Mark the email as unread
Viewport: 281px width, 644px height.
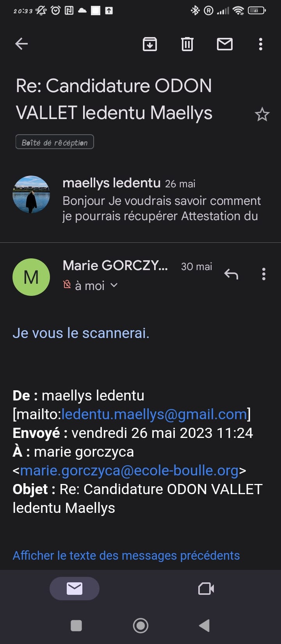pyautogui.click(x=225, y=44)
